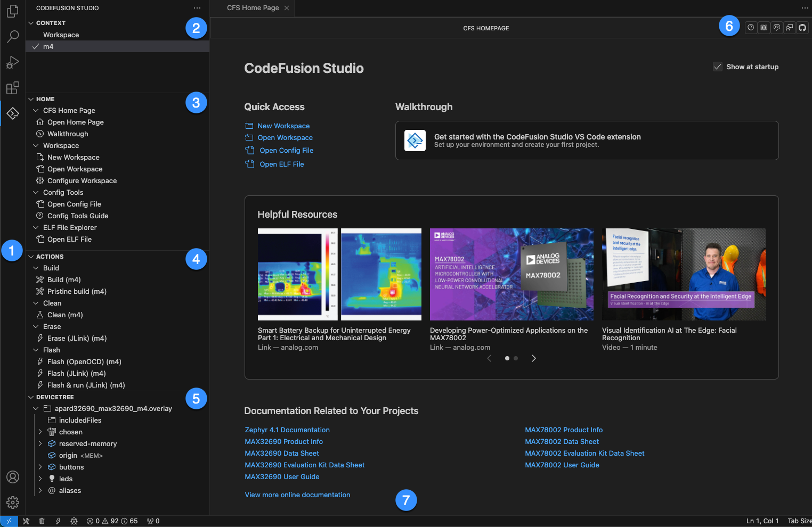This screenshot has width=812, height=527.
Task: Open editor more actions ellipsis menu
Action: point(805,8)
